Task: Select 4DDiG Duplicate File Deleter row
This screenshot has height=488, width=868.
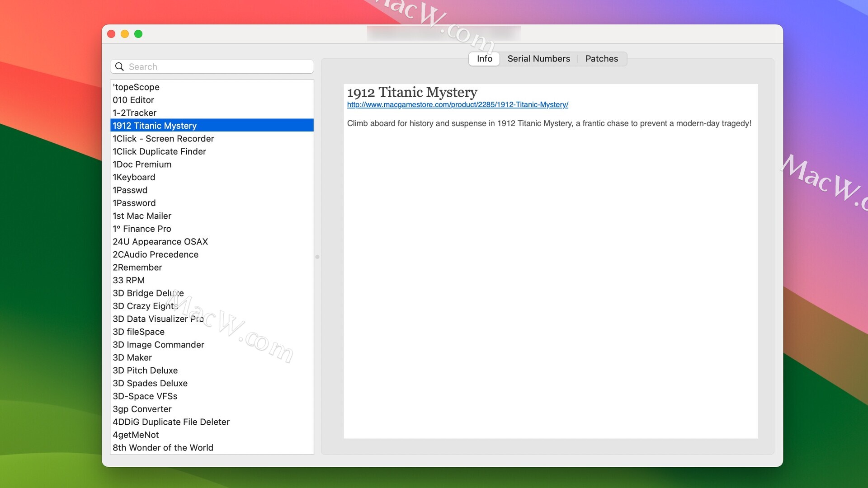Action: [x=212, y=422]
